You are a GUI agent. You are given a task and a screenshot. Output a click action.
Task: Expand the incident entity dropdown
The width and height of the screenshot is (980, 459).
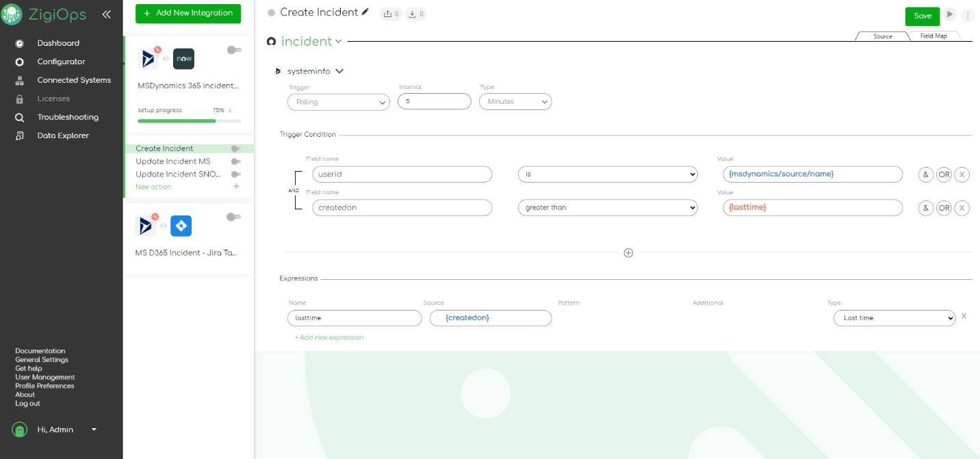tap(338, 42)
